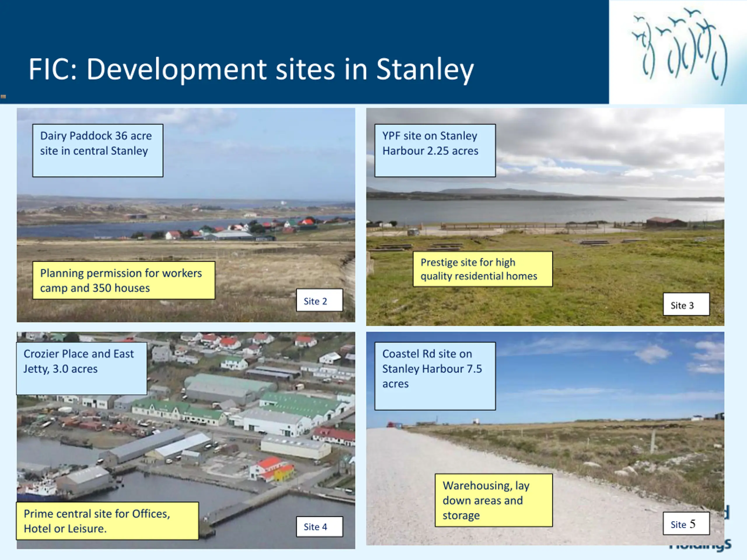Click the 'Site 5' label
The height and width of the screenshot is (560, 747).
pyautogui.click(x=686, y=524)
